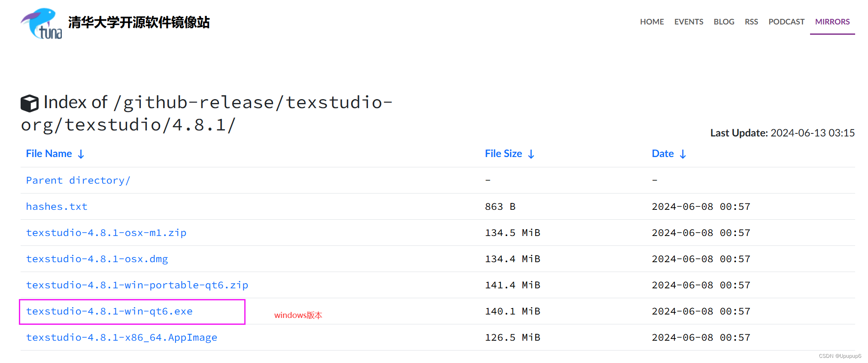Click the Index of path heading
Viewport: 868px width, 363px height.
coord(206,114)
